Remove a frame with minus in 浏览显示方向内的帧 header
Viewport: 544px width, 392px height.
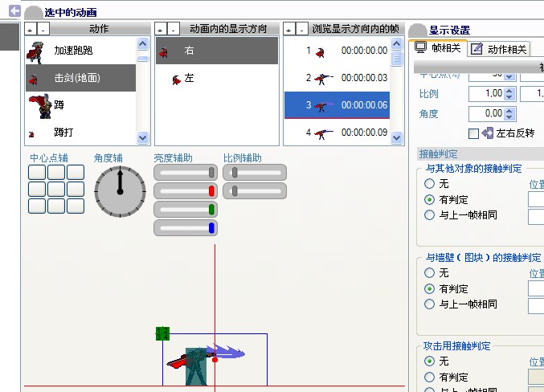click(302, 29)
